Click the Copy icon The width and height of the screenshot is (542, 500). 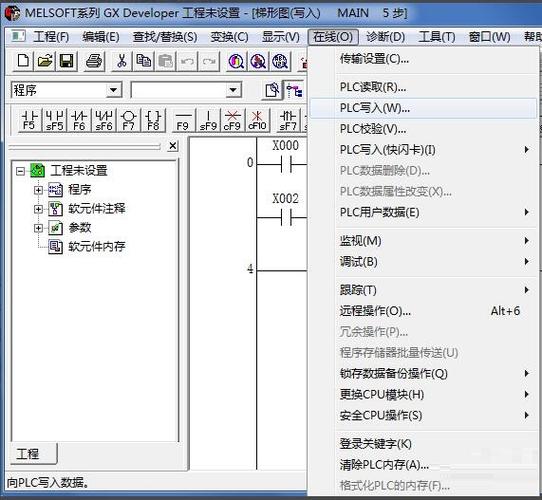point(143,62)
